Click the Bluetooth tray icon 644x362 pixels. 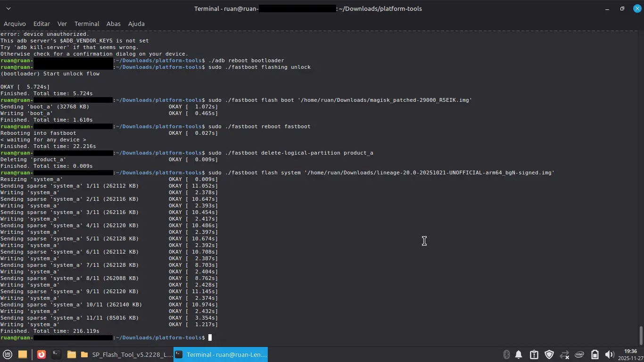tap(506, 354)
